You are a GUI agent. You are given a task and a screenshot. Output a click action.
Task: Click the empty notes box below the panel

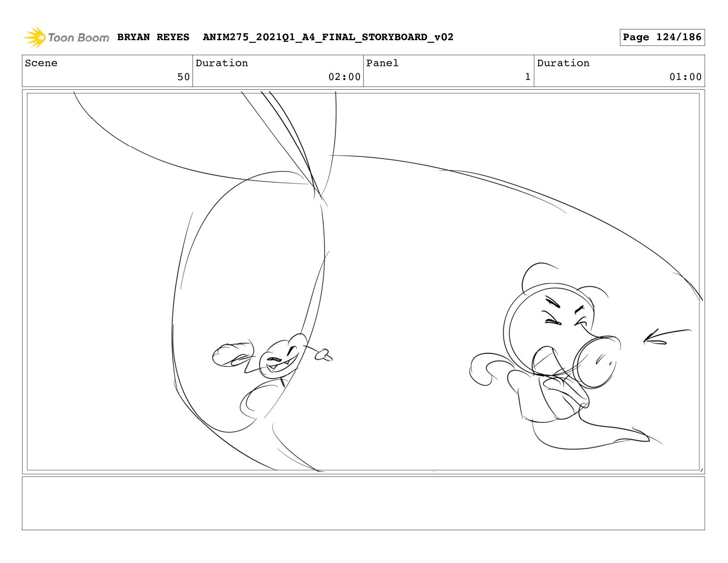363,503
